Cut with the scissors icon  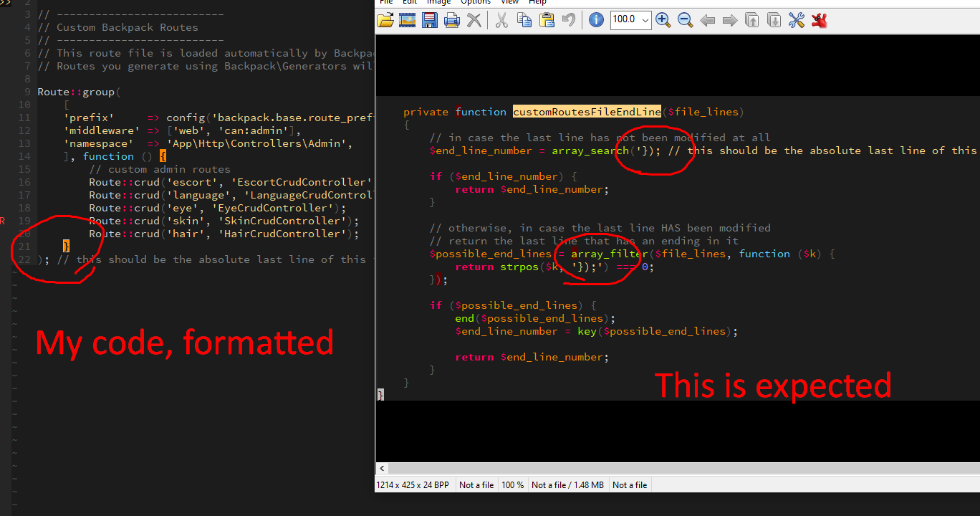point(501,19)
